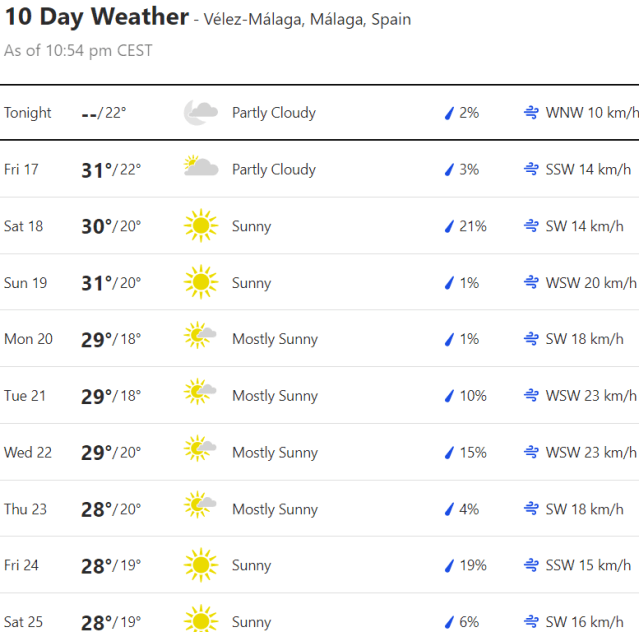Viewport: 639px width, 632px height.
Task: Click Fri 17 partly cloudy weather icon
Action: (200, 169)
